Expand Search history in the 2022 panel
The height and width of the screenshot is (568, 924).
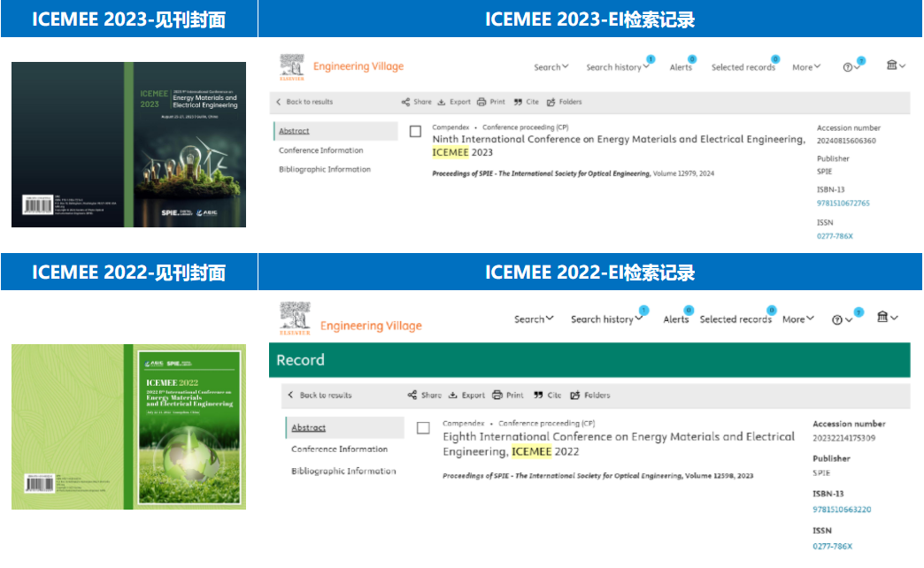pyautogui.click(x=606, y=319)
